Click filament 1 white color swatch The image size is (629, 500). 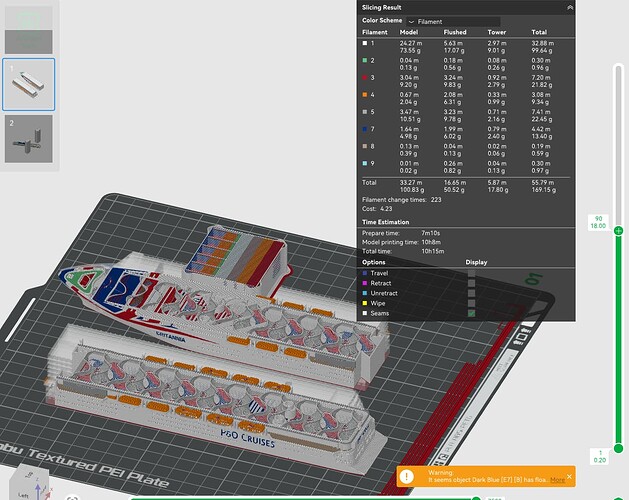(x=365, y=43)
